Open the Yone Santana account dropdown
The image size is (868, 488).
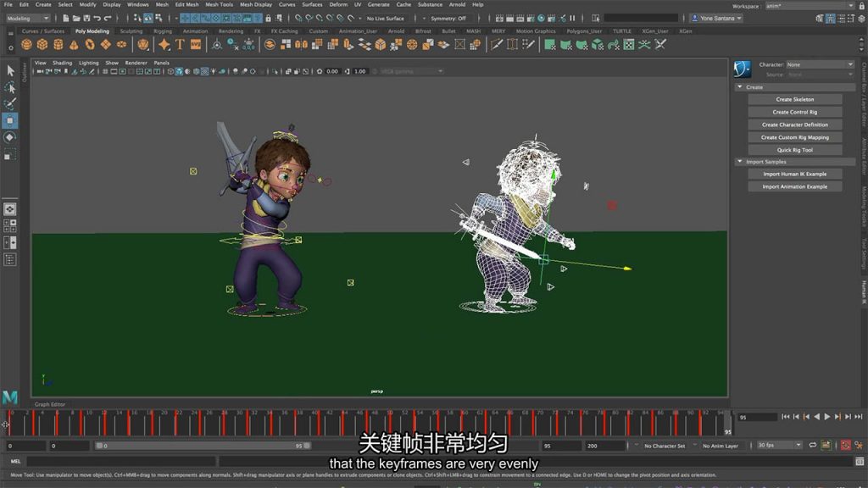pyautogui.click(x=716, y=19)
